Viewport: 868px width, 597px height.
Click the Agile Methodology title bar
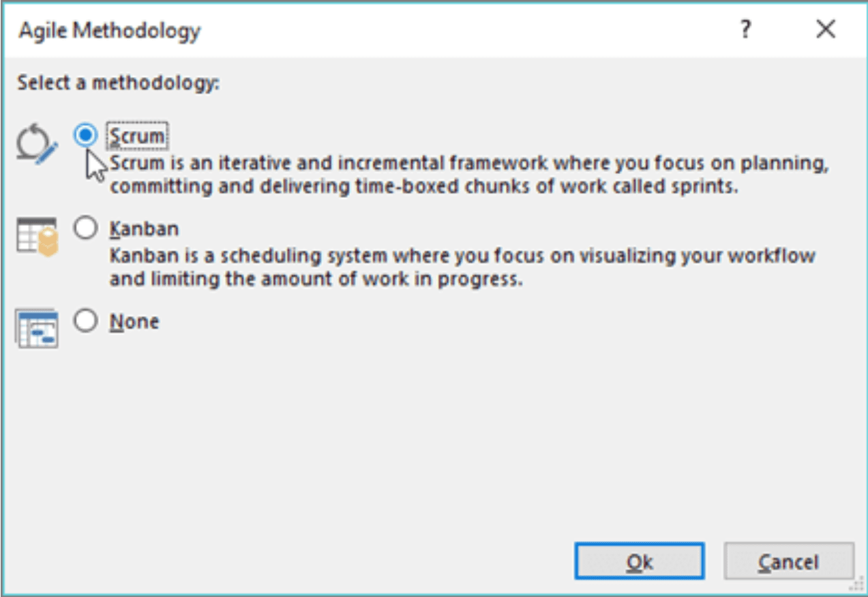click(368, 30)
